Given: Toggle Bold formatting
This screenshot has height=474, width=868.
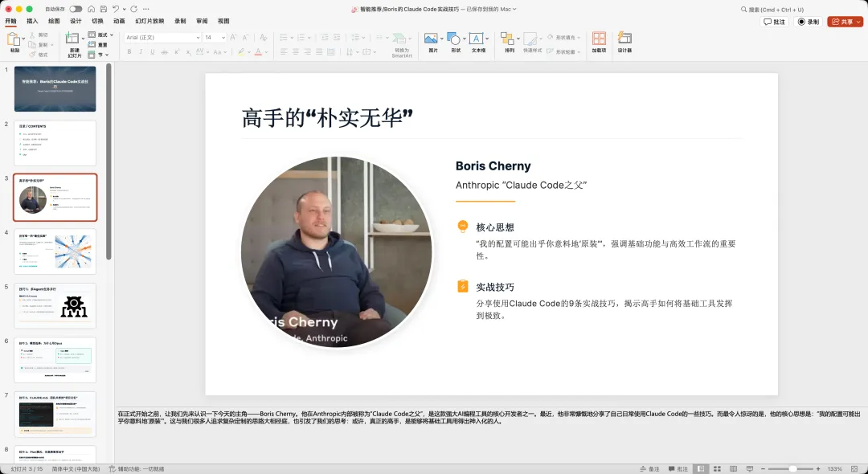Looking at the screenshot, I should pos(129,51).
